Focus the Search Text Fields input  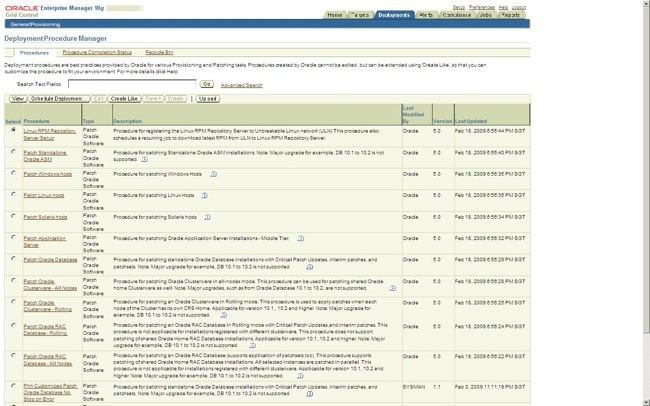pyautogui.click(x=132, y=84)
